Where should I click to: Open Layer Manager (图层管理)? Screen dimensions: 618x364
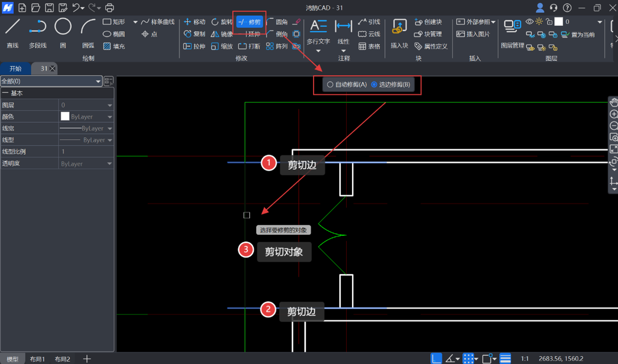(x=512, y=32)
